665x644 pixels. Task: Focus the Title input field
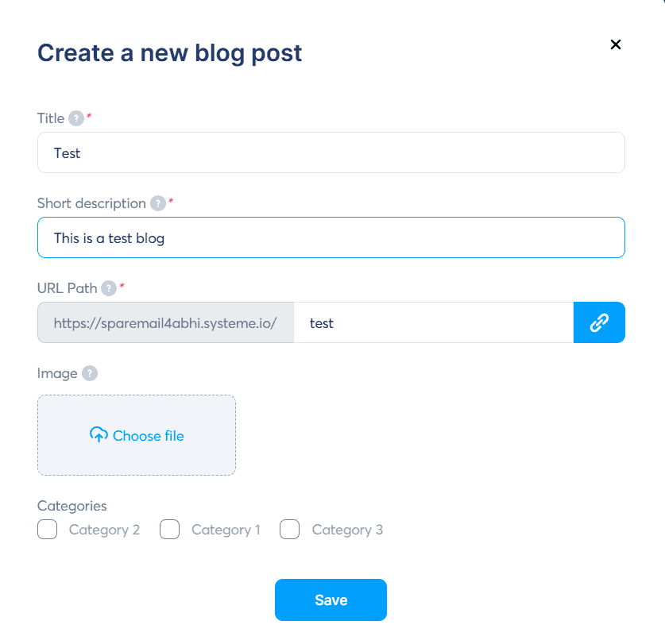(x=331, y=152)
